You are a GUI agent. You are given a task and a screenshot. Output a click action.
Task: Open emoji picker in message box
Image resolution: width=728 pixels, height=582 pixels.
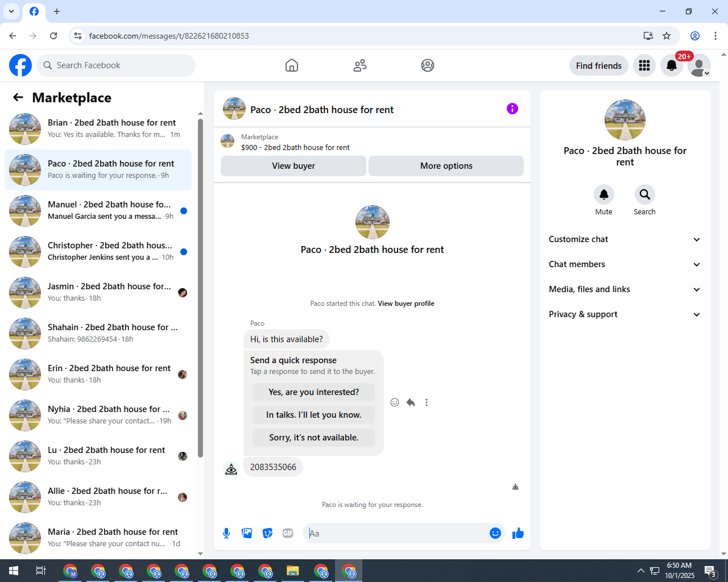(495, 533)
